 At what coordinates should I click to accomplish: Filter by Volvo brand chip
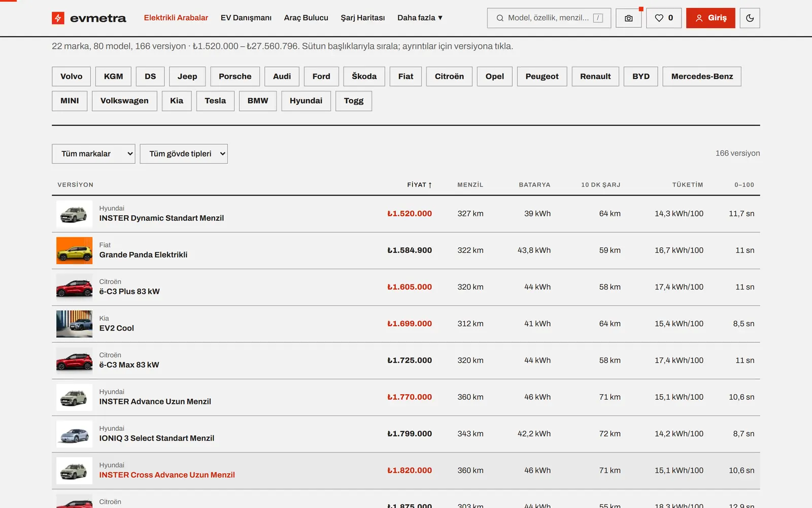click(71, 76)
